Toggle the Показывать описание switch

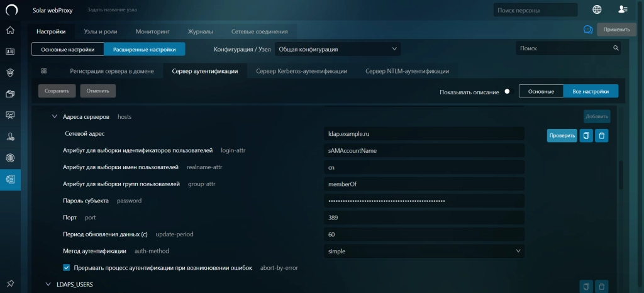tap(508, 92)
